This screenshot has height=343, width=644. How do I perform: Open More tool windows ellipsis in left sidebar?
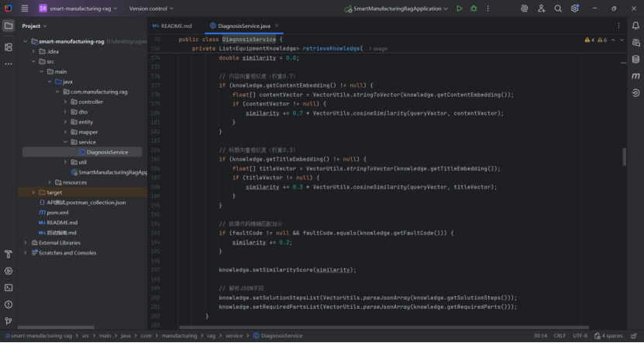point(9,64)
